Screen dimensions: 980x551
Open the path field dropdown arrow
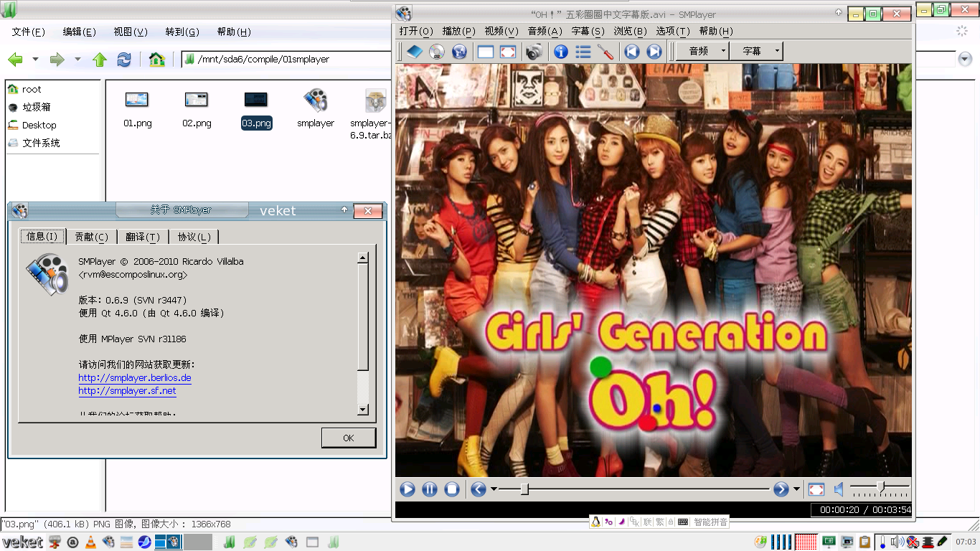966,59
